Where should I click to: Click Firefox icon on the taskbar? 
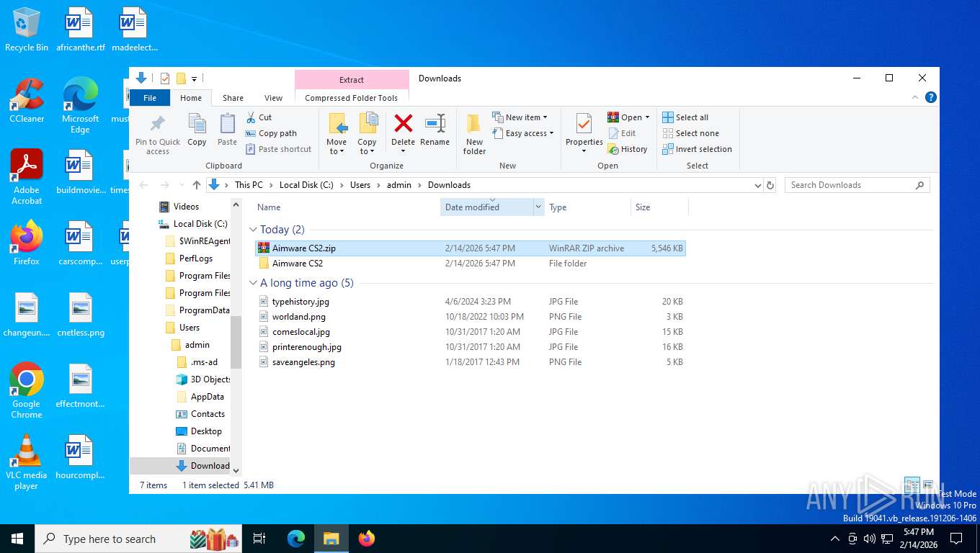tap(367, 539)
